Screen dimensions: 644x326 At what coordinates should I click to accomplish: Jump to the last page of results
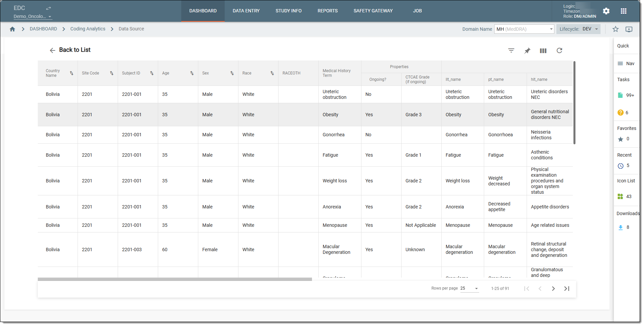pyautogui.click(x=566, y=289)
